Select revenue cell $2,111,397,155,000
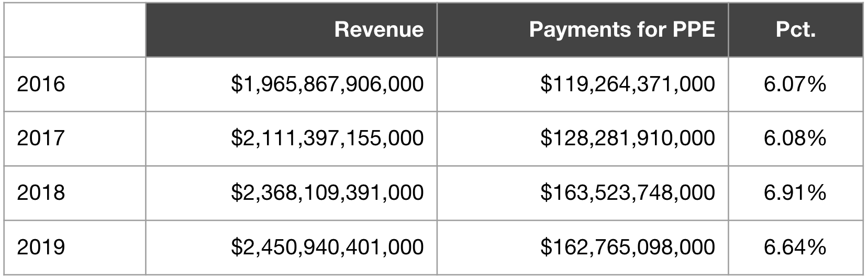The width and height of the screenshot is (868, 279). pos(327,138)
